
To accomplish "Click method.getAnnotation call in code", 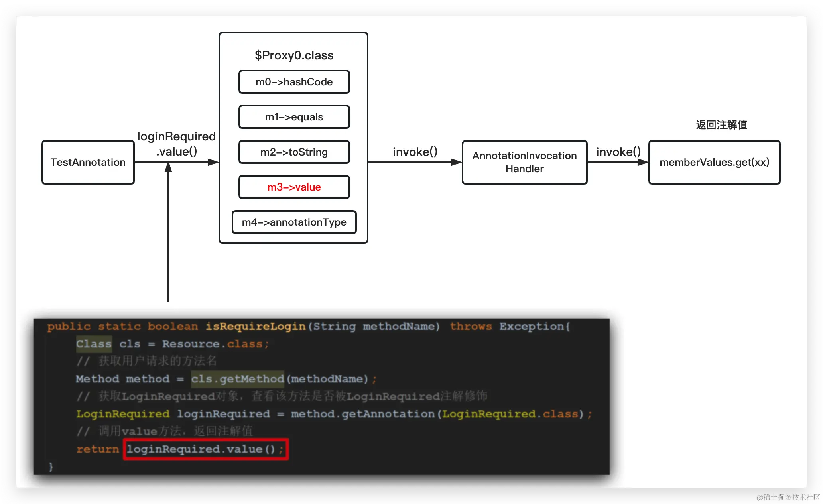I will 362,414.
